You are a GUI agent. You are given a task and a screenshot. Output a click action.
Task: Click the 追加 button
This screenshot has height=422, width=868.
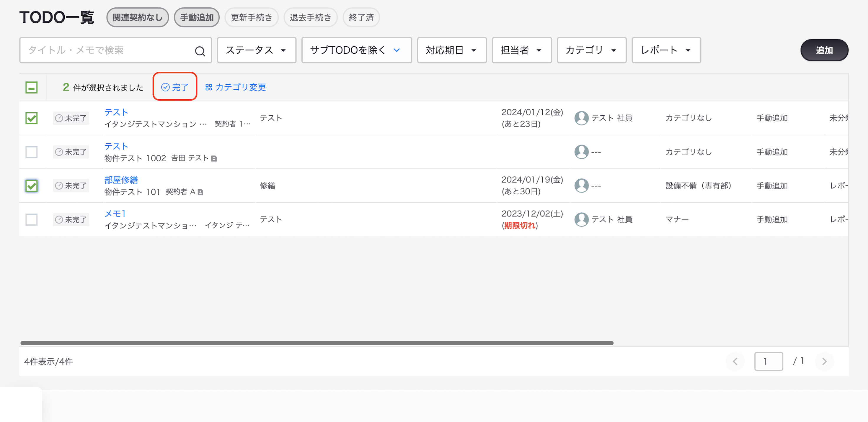[x=824, y=50]
